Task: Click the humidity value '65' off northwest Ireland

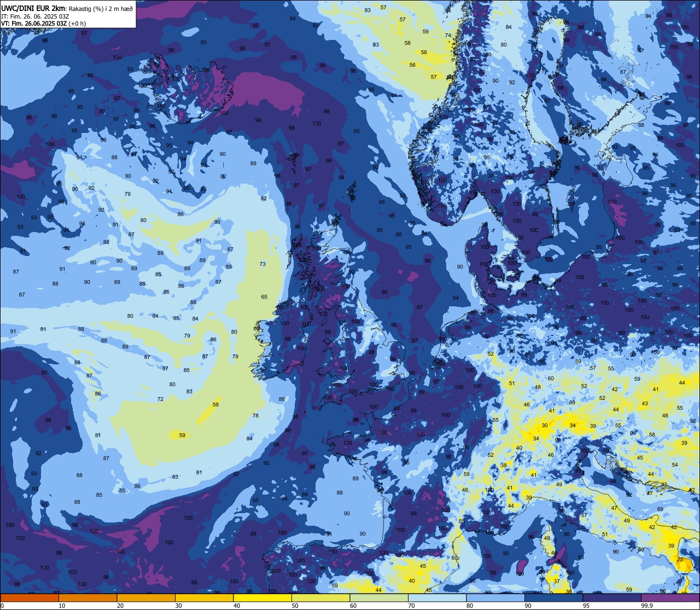Action: pyautogui.click(x=264, y=297)
